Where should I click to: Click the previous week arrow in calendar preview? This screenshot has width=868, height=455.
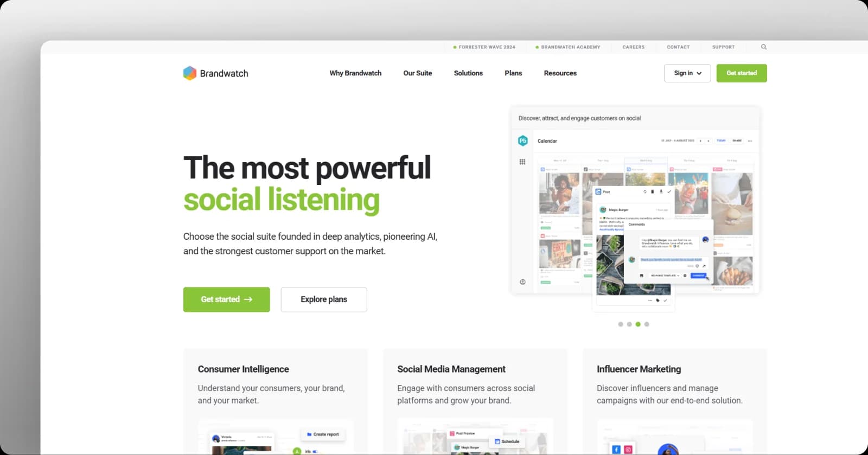(700, 141)
